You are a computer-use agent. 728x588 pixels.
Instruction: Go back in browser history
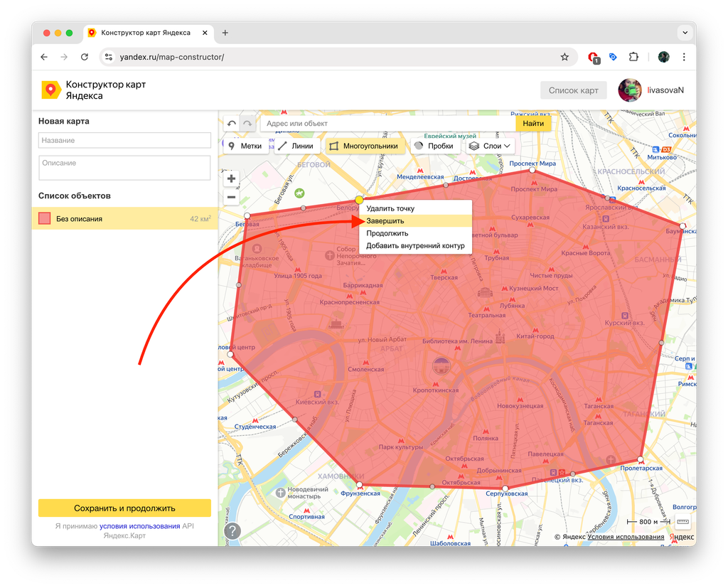44,57
